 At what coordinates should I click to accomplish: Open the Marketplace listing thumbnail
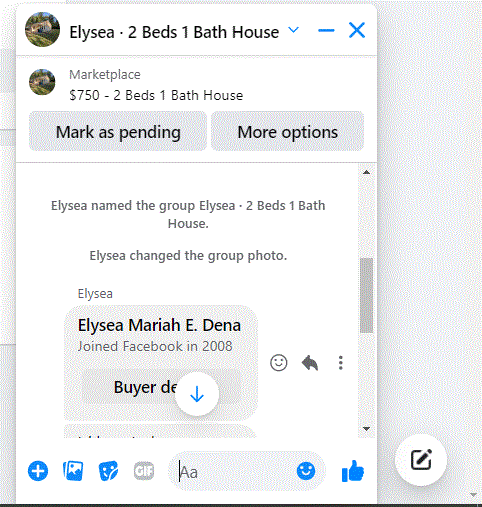42,82
